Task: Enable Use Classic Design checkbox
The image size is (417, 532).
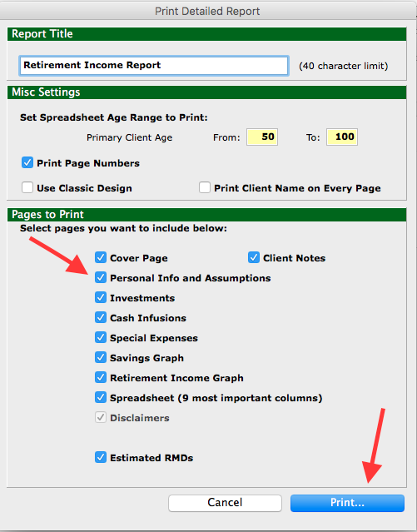Action: pyautogui.click(x=27, y=187)
